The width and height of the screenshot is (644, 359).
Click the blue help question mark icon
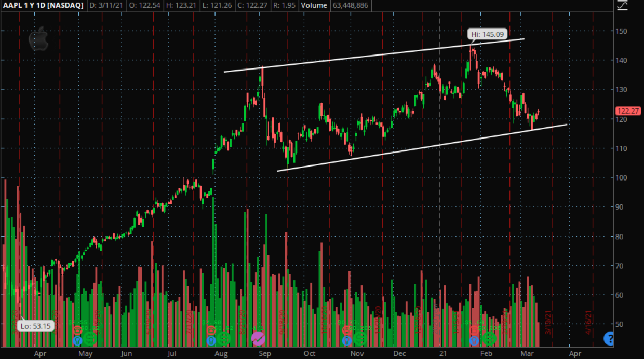[610, 339]
